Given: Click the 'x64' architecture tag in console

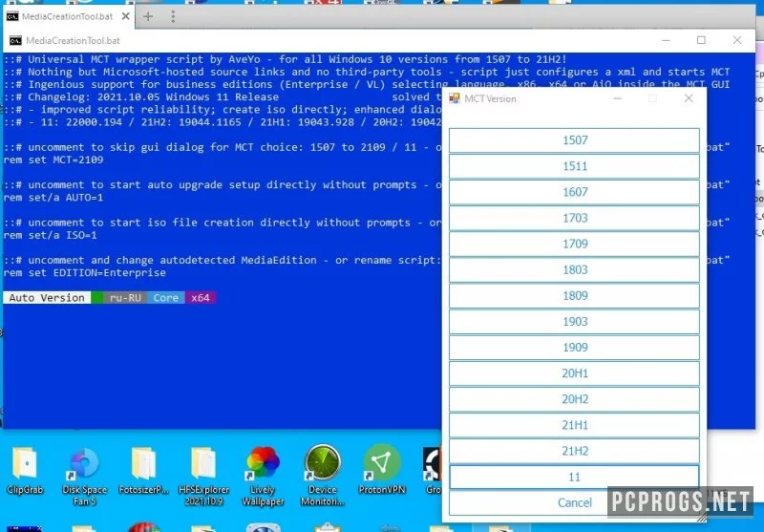Looking at the screenshot, I should [x=201, y=298].
